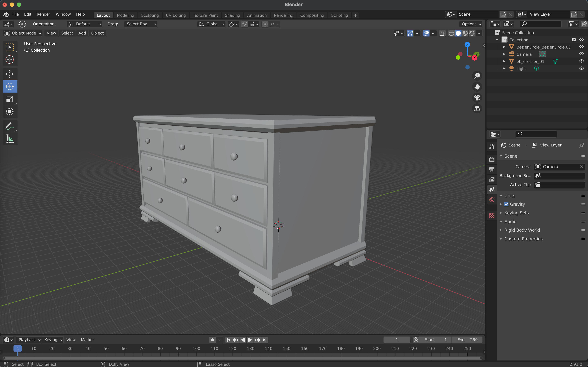
Task: Open World properties tab icon
Action: point(492,200)
